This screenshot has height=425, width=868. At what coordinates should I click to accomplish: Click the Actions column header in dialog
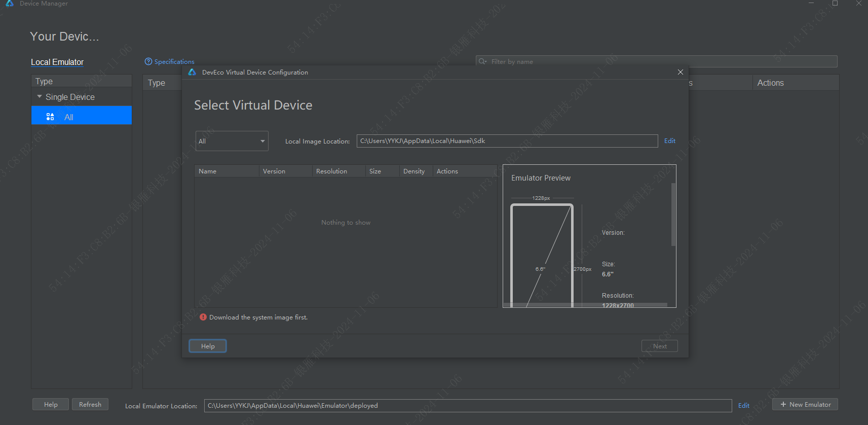click(x=465, y=171)
